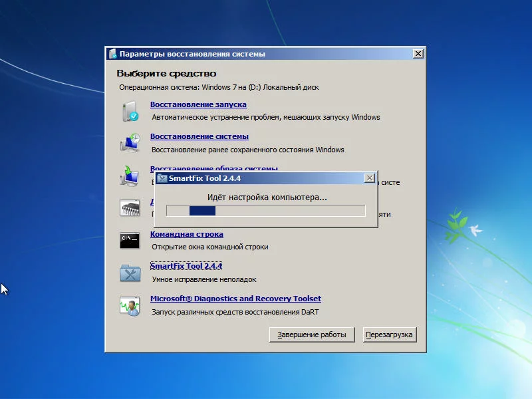532x399 pixels.
Task: Click the text Идёт настройка компьютера...
Action: (x=267, y=197)
